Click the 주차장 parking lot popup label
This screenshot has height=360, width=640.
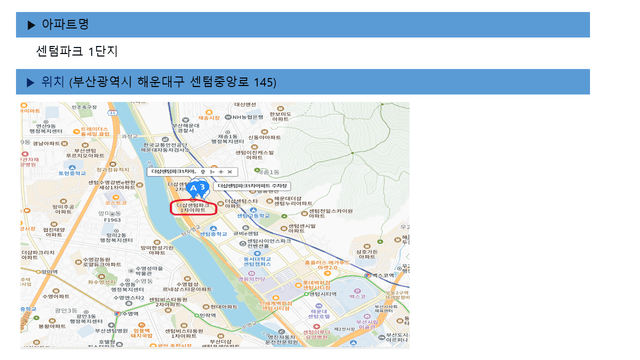[252, 186]
